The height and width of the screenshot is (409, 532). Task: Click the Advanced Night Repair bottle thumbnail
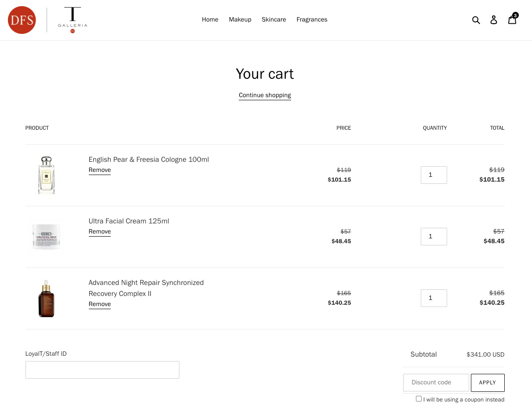click(46, 298)
